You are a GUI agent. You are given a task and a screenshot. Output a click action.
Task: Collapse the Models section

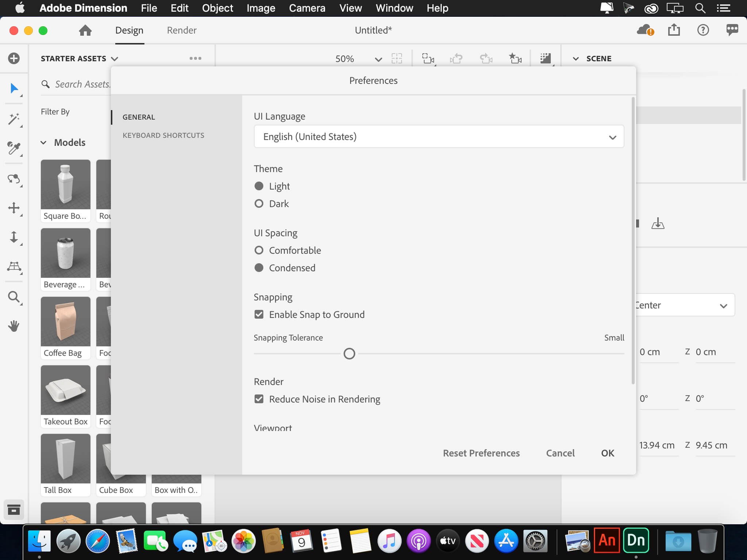43,143
